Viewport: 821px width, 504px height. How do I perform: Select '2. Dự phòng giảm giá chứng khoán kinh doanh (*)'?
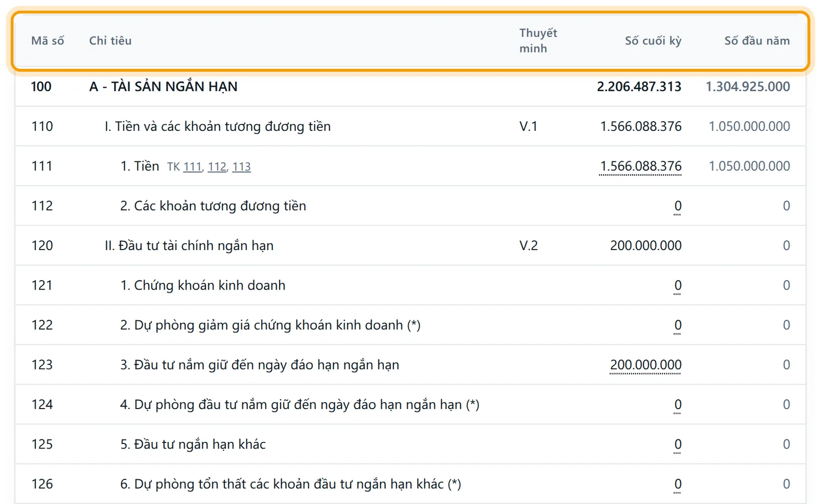[x=270, y=325]
